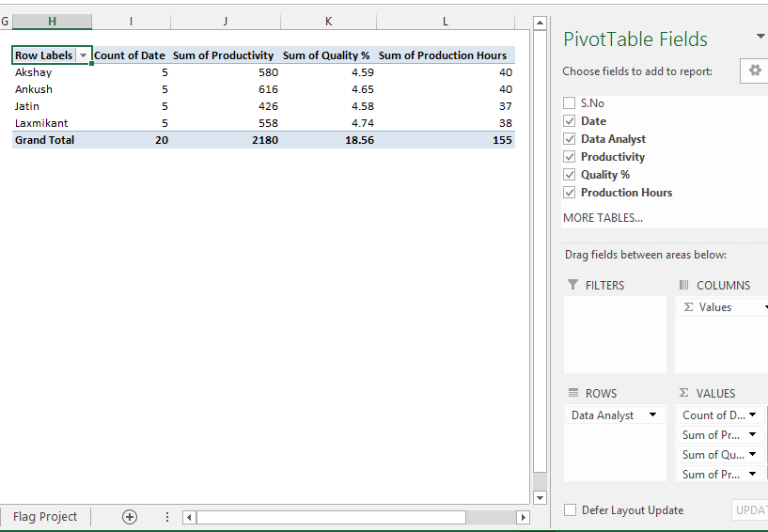
Task: Uncheck the Productivity field checkbox
Action: tap(569, 157)
